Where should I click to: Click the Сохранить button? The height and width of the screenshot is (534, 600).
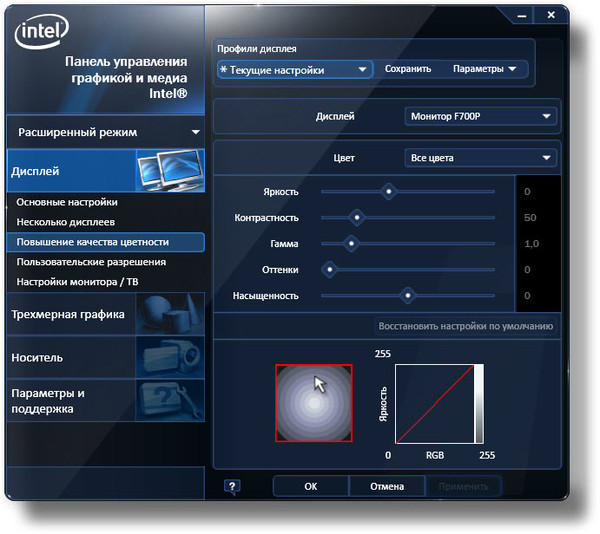click(x=408, y=69)
